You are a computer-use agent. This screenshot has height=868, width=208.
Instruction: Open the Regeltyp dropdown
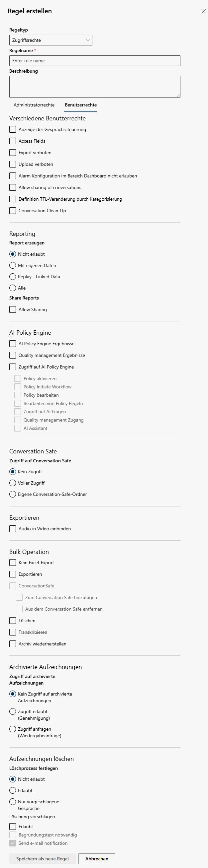point(51,40)
